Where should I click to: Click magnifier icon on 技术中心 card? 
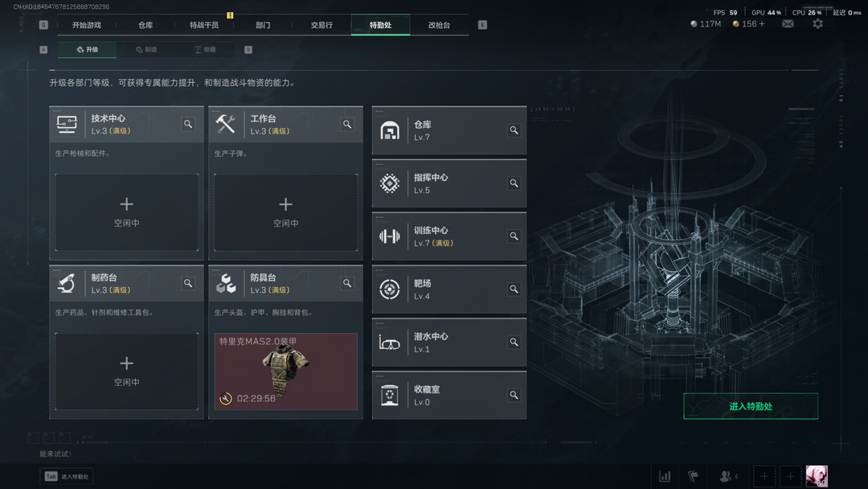tap(188, 124)
